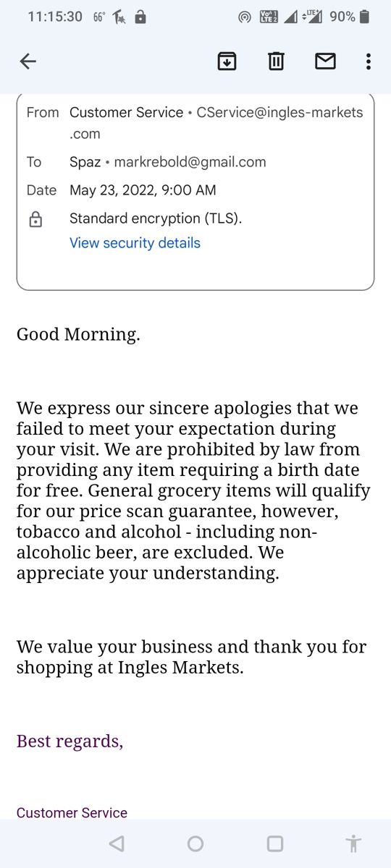
Task: Tap the hotspot icon in status bar
Action: click(245, 17)
